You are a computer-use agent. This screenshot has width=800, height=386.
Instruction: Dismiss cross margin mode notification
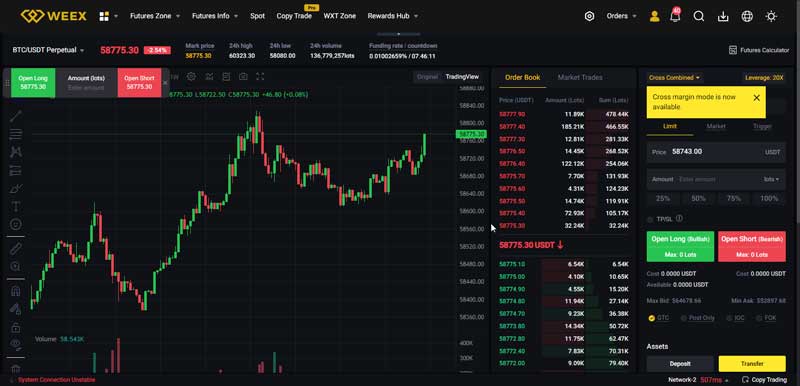(x=757, y=97)
